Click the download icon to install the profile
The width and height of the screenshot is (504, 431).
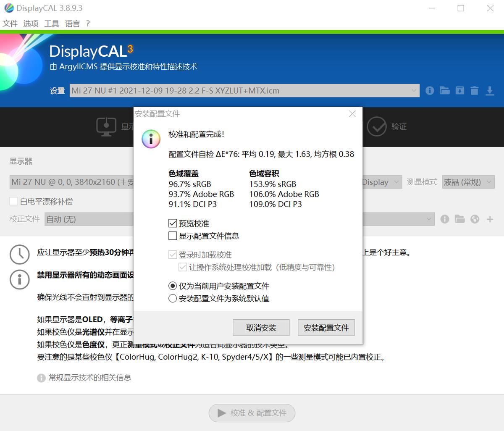pyautogui.click(x=490, y=90)
